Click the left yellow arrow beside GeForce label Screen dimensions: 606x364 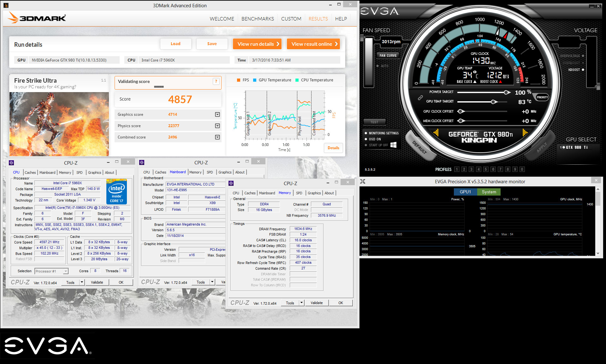[x=436, y=132]
